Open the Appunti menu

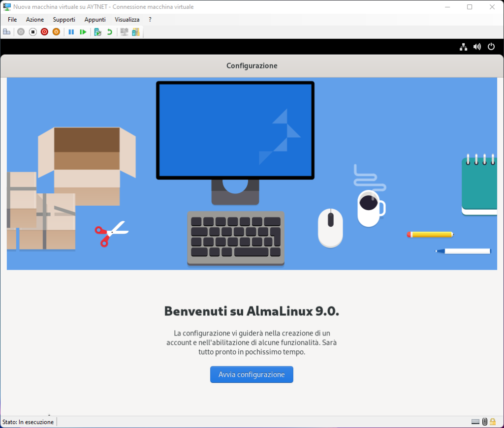[95, 20]
